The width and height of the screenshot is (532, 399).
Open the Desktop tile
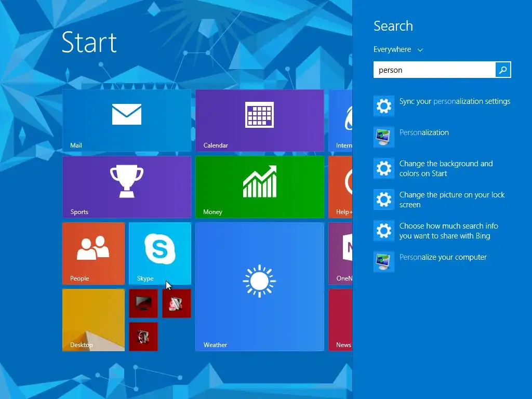tap(94, 320)
